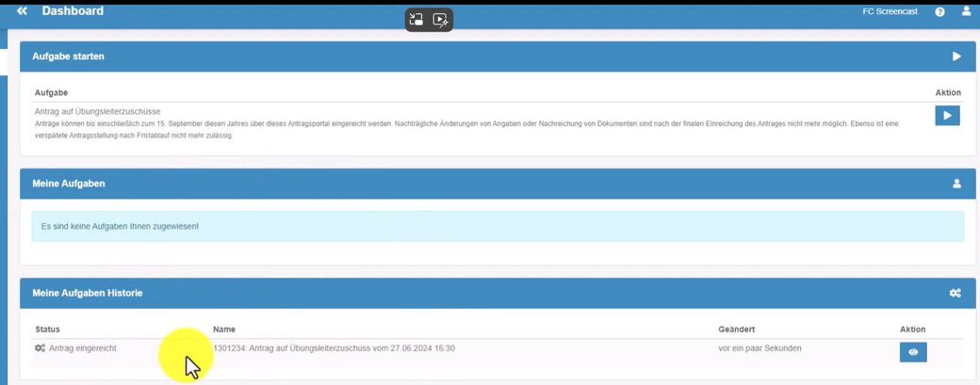Open the help question mark icon
The height and width of the screenshot is (385, 980).
click(939, 12)
